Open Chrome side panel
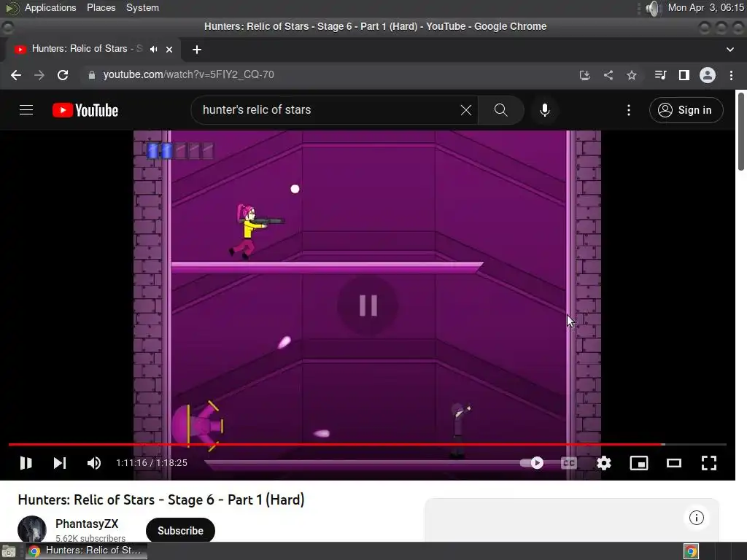 tap(684, 75)
